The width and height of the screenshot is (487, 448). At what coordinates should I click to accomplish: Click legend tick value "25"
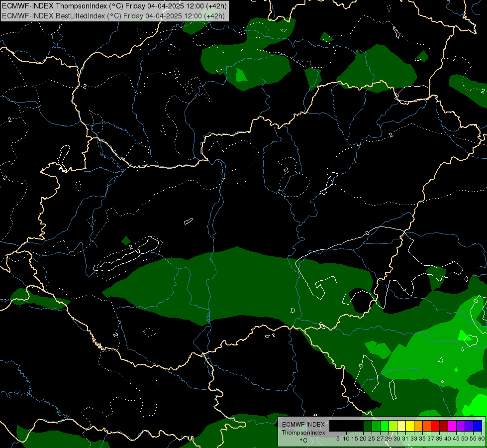click(372, 439)
